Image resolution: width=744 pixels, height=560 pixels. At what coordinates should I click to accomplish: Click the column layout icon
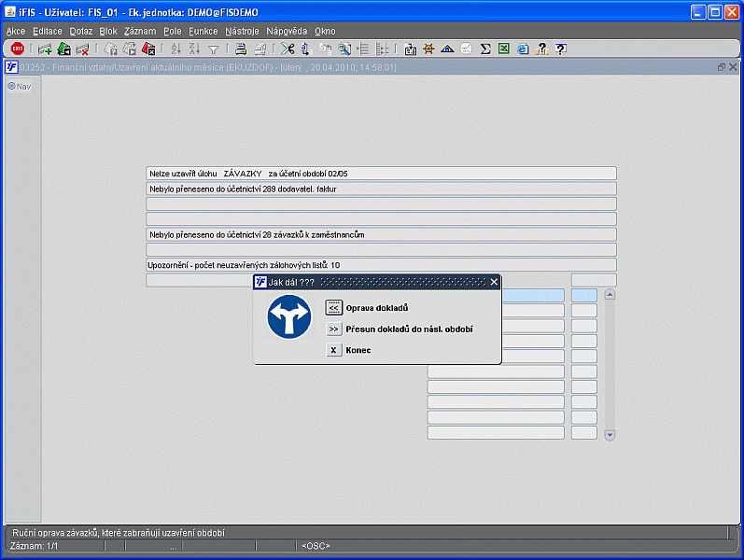coord(382,49)
